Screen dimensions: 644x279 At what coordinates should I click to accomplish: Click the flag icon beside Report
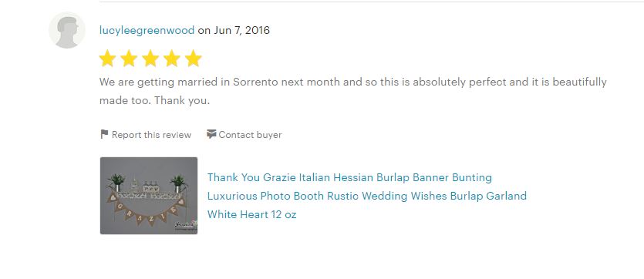pos(104,134)
